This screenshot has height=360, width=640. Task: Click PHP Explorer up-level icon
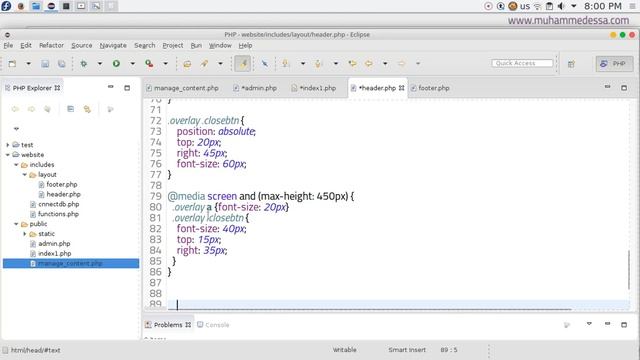[x=47, y=109]
